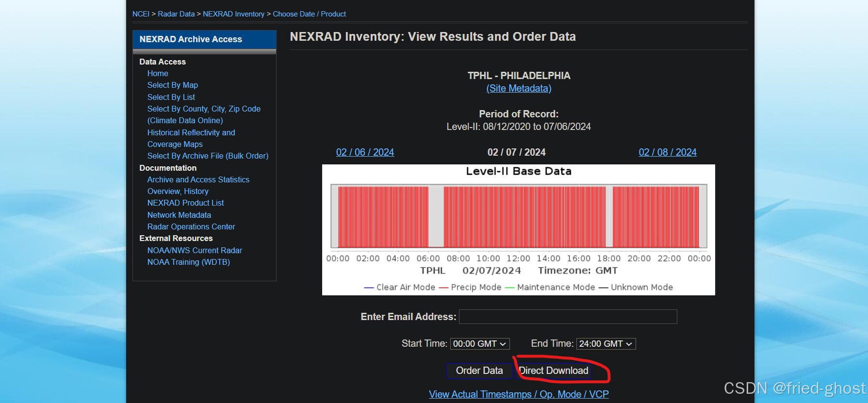Viewport: 868px width, 403px height.
Task: Open the Site Metadata link
Action: click(519, 88)
